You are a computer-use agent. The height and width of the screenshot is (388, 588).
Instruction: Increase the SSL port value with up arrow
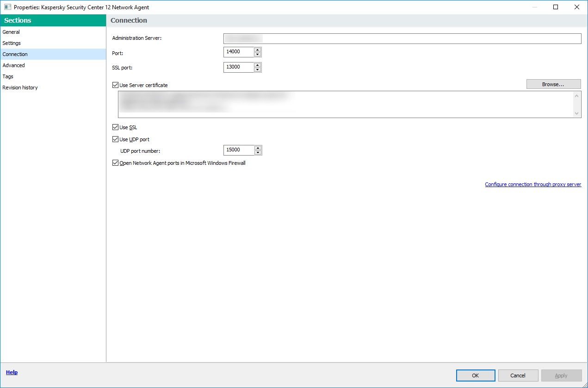click(258, 65)
